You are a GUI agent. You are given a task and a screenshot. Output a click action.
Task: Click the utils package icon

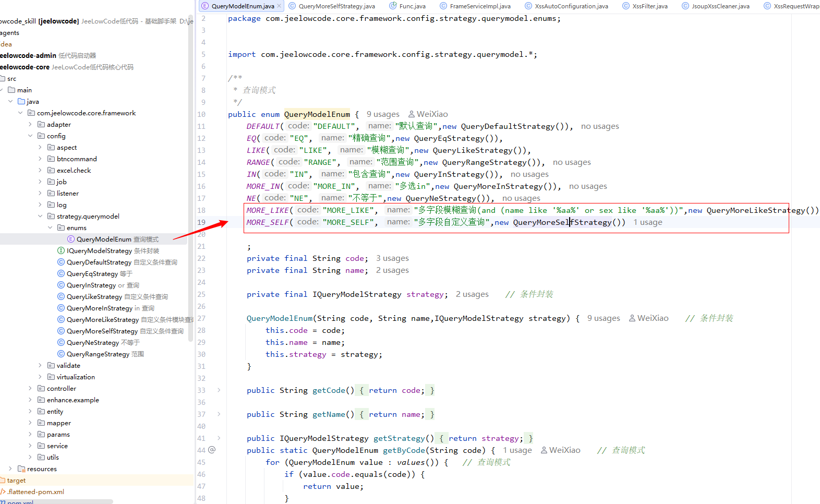pos(41,457)
